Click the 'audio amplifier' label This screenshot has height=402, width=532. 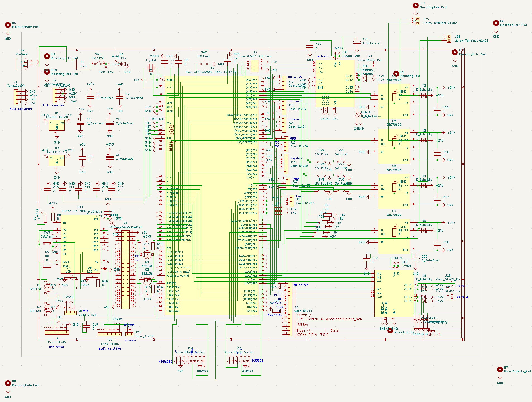[110, 348]
